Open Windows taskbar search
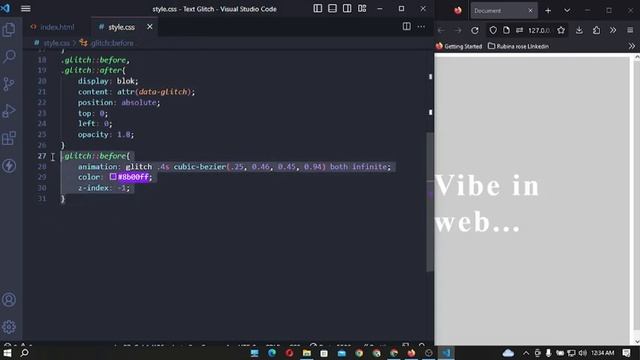 [24, 353]
